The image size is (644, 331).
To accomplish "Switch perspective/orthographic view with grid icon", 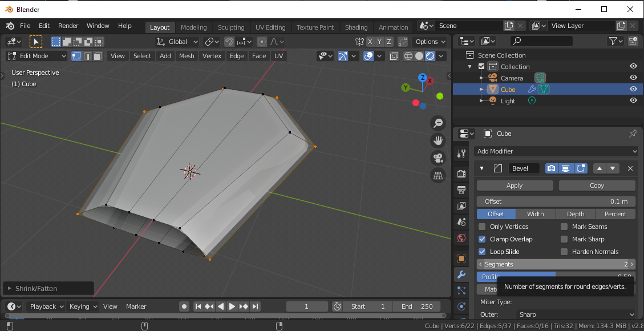I will (438, 176).
